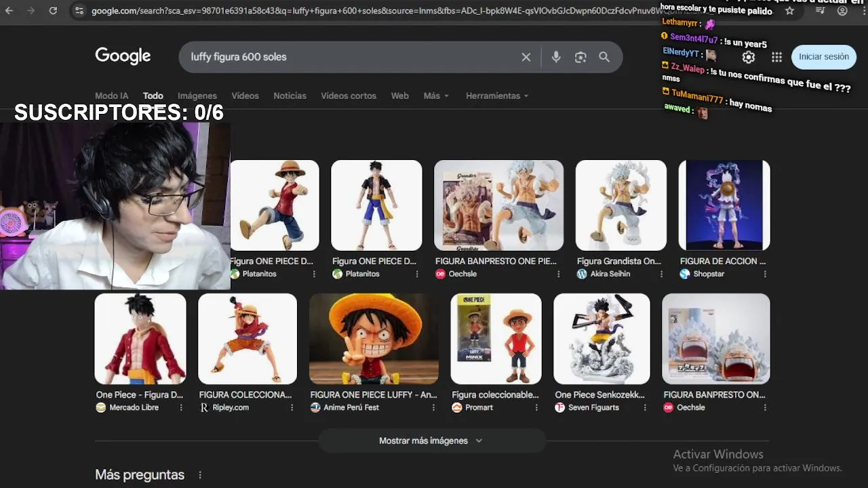
Task: Open browser media control icon
Action: (x=820, y=11)
